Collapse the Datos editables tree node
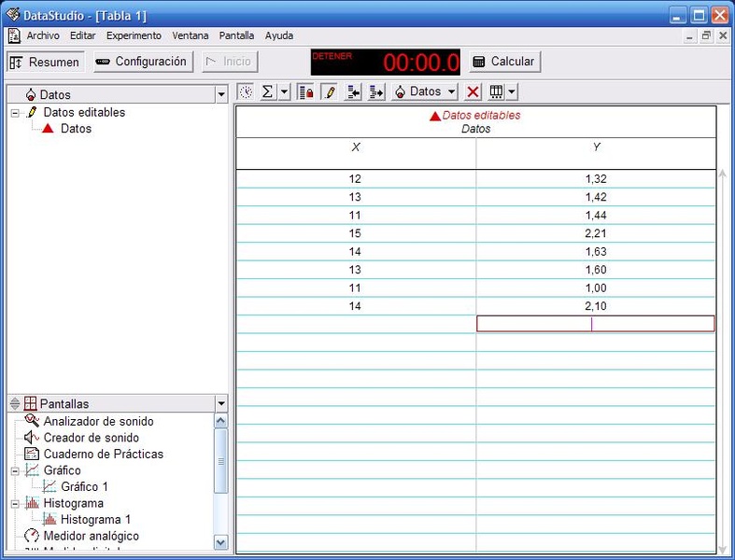The height and width of the screenshot is (560, 735). pyautogui.click(x=15, y=113)
